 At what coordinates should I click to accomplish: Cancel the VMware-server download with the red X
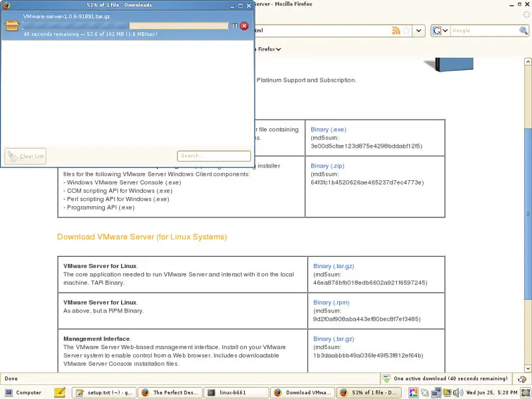click(244, 26)
